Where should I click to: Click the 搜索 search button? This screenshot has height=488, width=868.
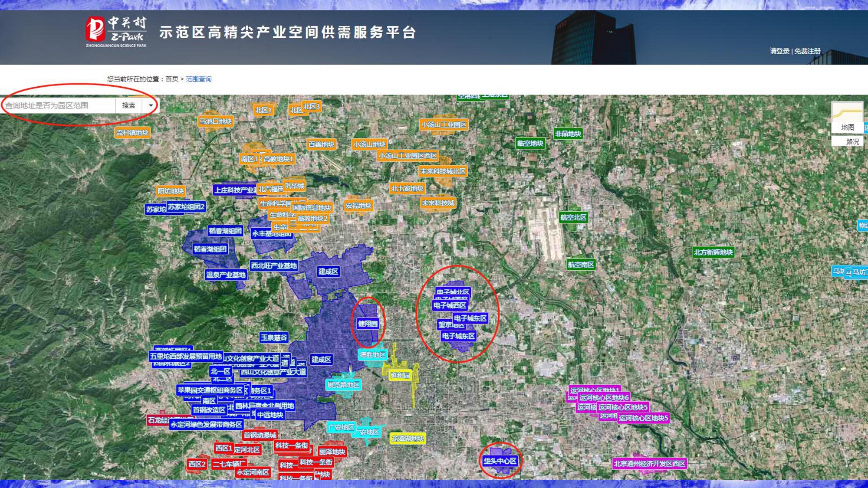(128, 105)
